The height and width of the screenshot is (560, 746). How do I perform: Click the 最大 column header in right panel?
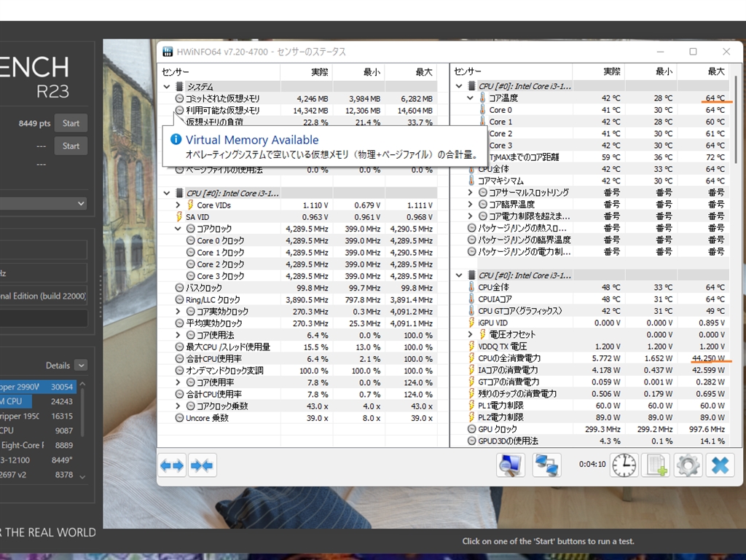pyautogui.click(x=703, y=71)
